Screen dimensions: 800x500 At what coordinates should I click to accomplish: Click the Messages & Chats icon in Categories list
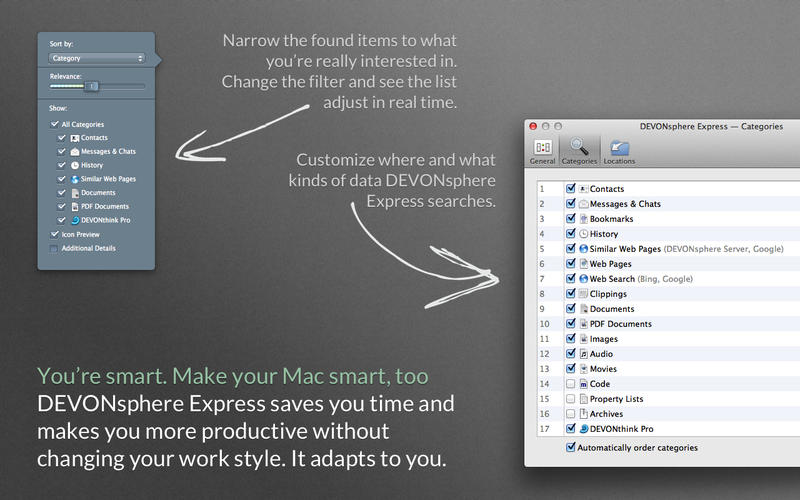584,204
